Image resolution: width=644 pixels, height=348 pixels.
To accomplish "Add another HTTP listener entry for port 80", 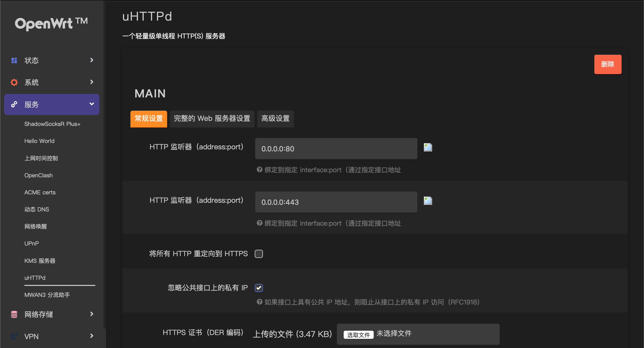I will (428, 147).
